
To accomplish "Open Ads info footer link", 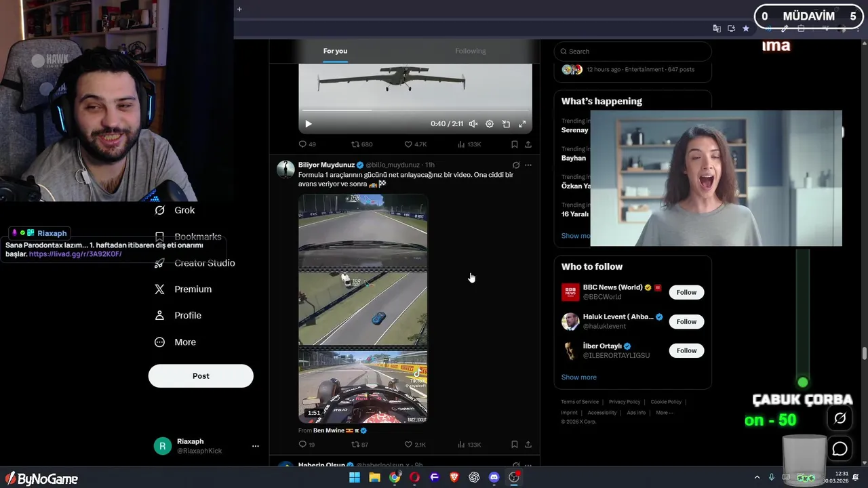I will [x=636, y=413].
